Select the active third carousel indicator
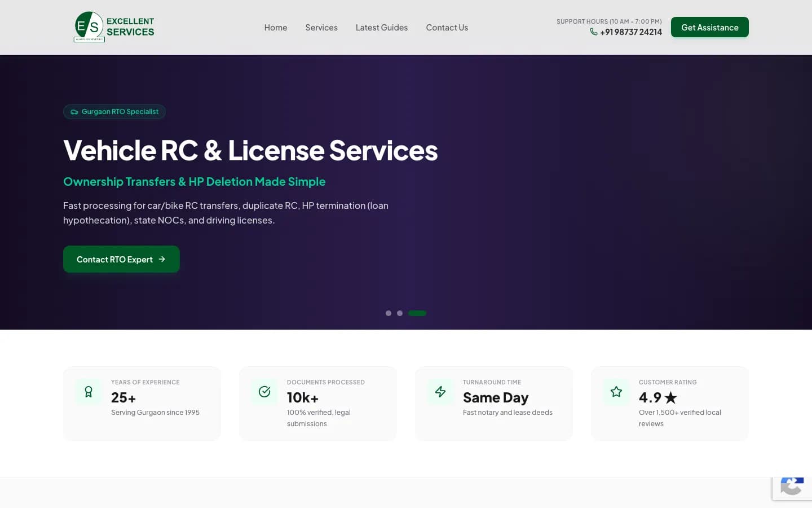Screen dimensions: 812x508 coord(417,313)
